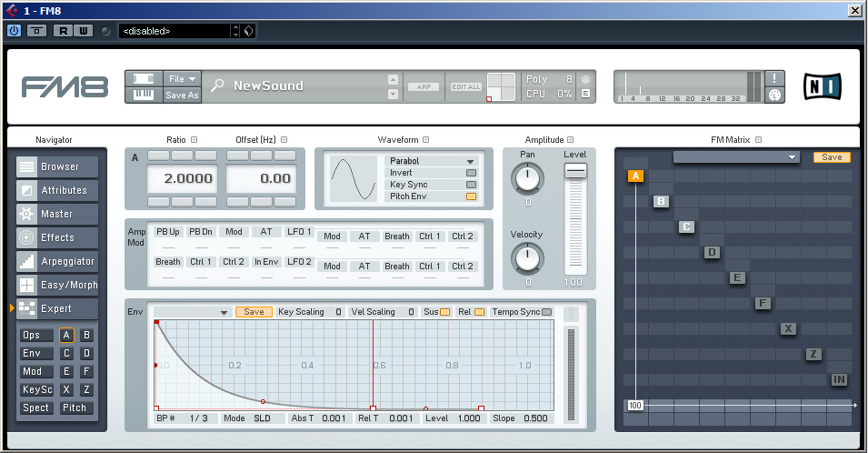Viewport: 868px width, 453px height.
Task: Click the keyboard view icon
Action: click(144, 95)
